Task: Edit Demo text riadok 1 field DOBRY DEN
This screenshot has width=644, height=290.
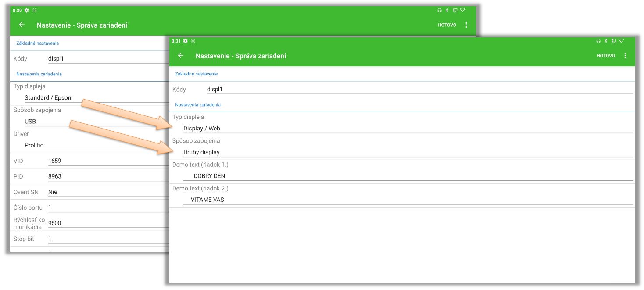Action: tap(407, 176)
